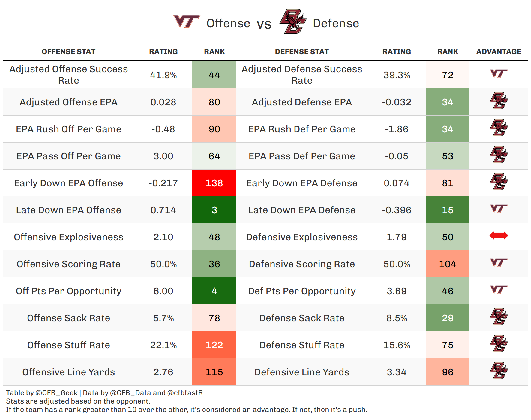The image size is (531, 420).
Task: Click BC advantage logo in Offensive Line Yards row
Action: click(x=499, y=370)
